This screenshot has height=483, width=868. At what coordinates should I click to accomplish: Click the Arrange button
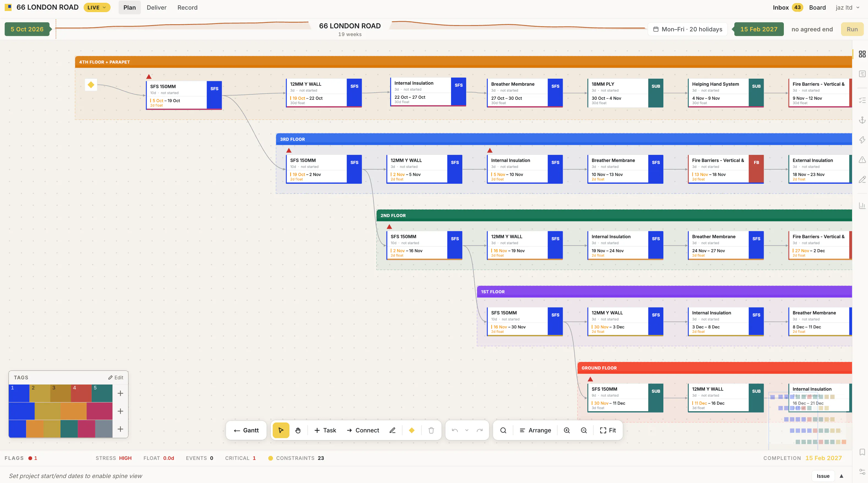535,430
